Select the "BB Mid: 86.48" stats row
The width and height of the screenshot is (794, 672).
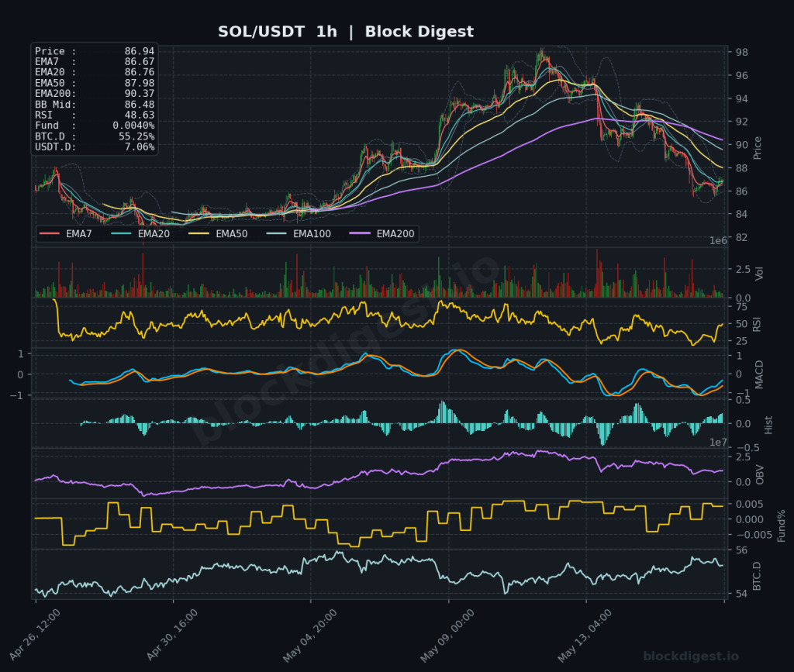(95, 104)
